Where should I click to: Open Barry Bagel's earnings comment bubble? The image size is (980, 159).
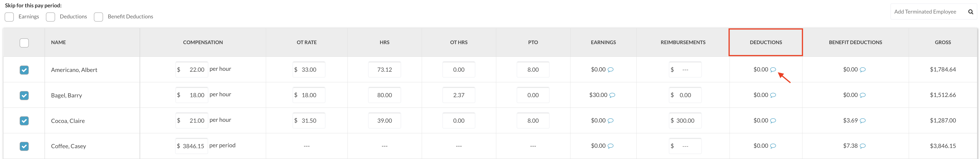point(612,95)
